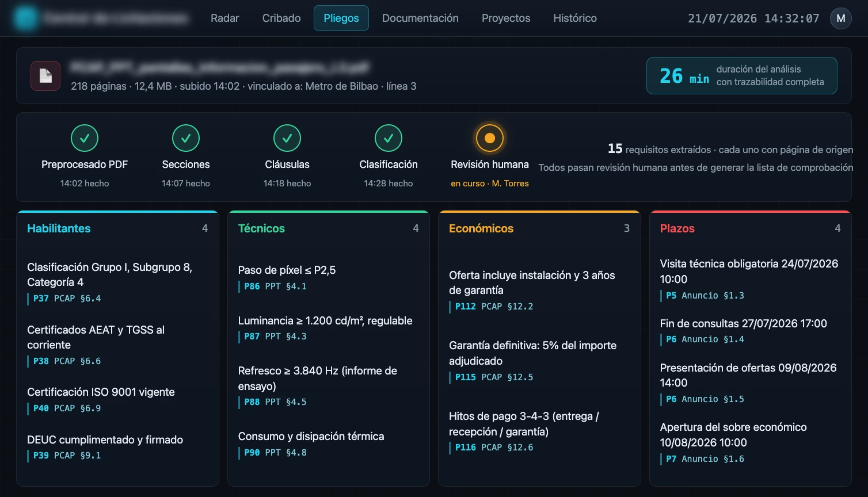
Task: Click the PDF document file icon
Action: point(45,76)
